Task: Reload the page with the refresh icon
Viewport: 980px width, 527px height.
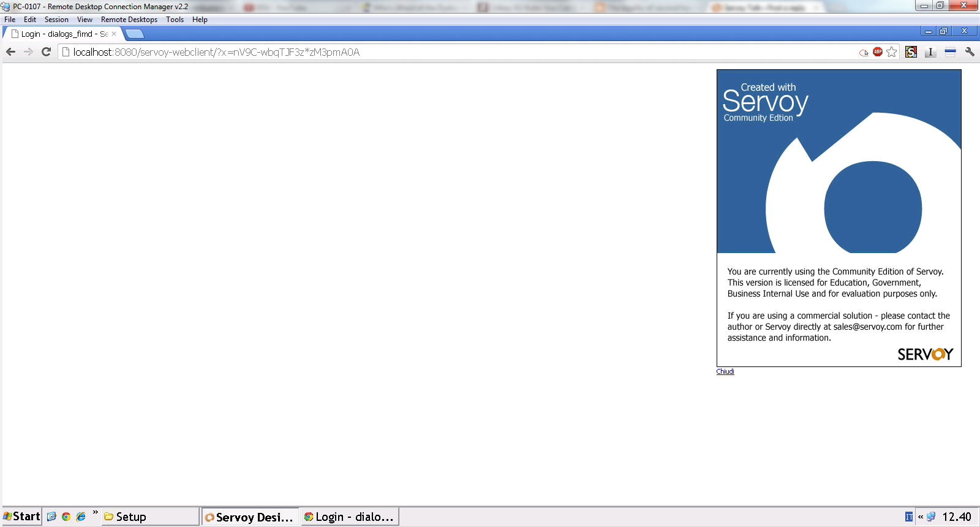Action: (46, 52)
